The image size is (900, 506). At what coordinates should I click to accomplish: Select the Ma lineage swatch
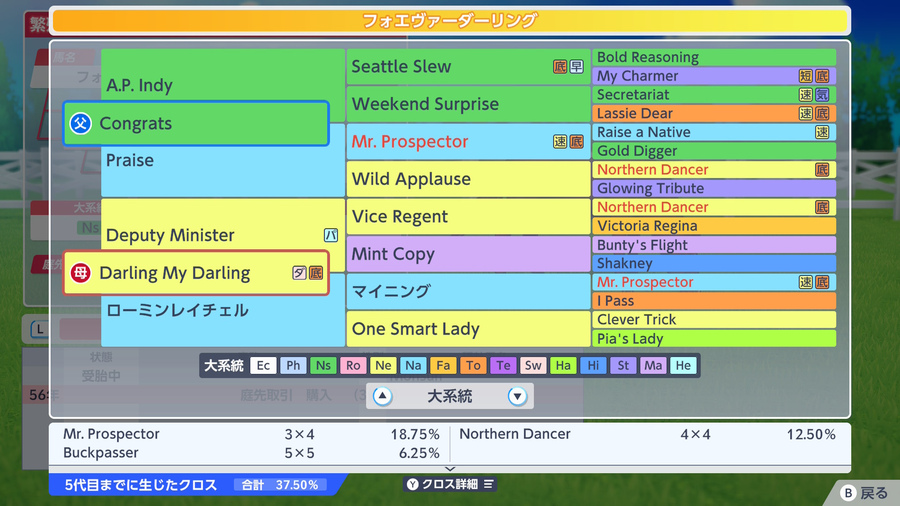[653, 365]
